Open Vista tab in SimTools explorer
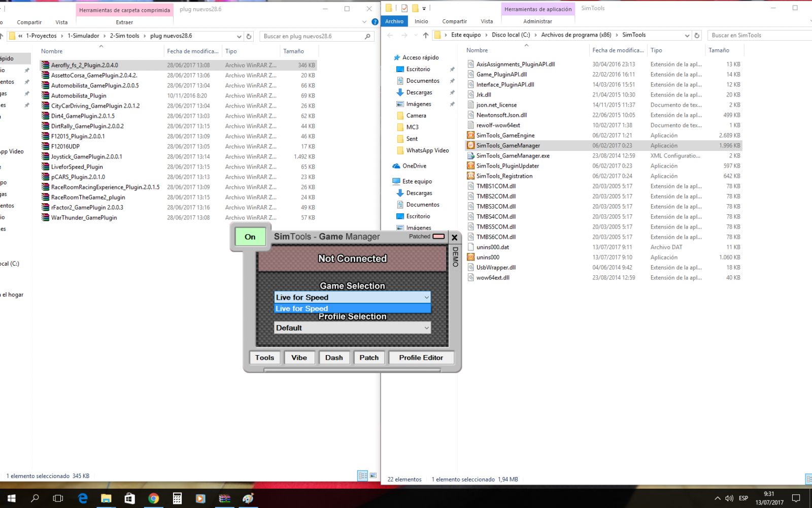Image resolution: width=812 pixels, height=508 pixels. pos(487,21)
